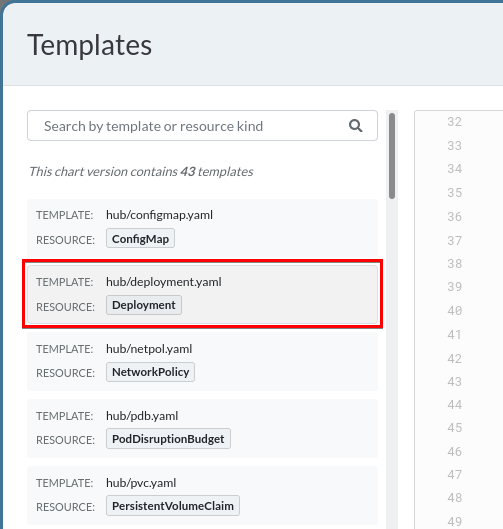
Task: Click the Deployment resource badge
Action: tap(144, 305)
